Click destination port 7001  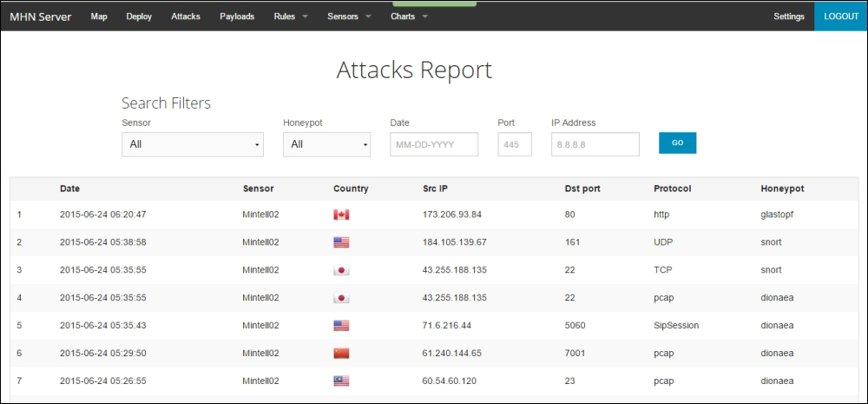(575, 353)
